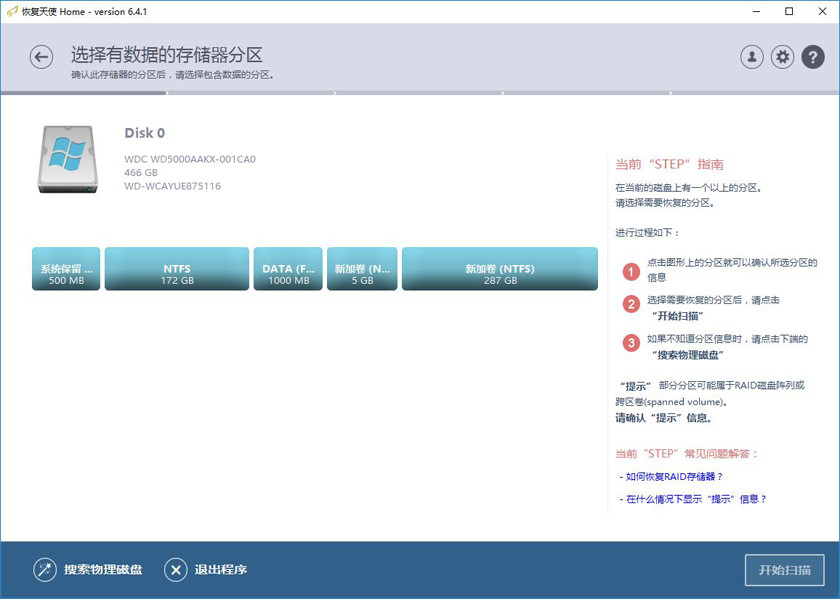Viewport: 840px width, 599px height.
Task: Click the bold 开始扫描 text in step 2
Action: pyautogui.click(x=677, y=316)
